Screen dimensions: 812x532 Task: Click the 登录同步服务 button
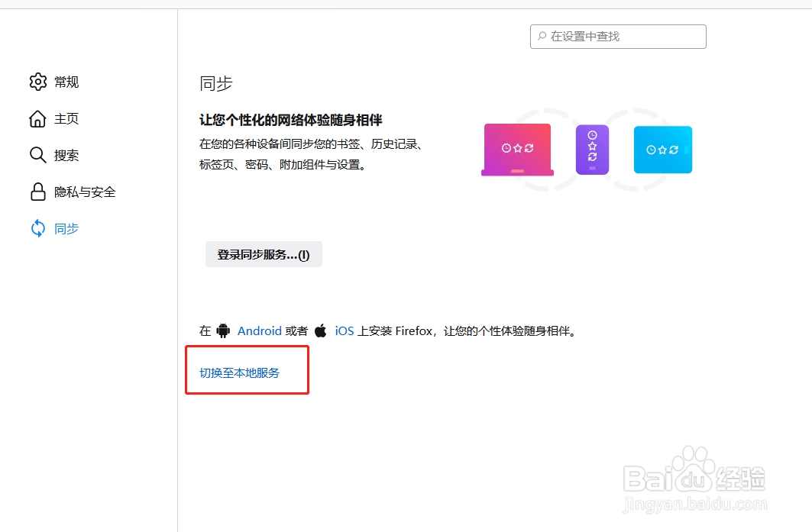coord(264,254)
